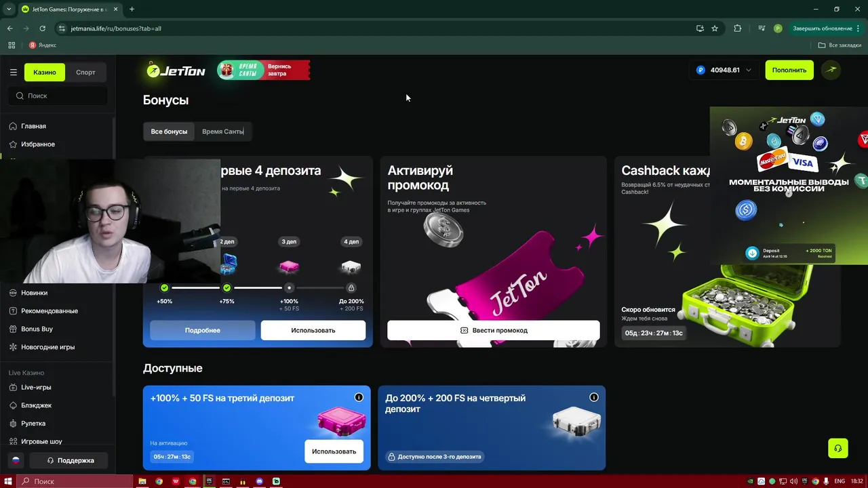This screenshot has width=868, height=488.
Task: Click the site info icon in address bar
Action: (62, 28)
